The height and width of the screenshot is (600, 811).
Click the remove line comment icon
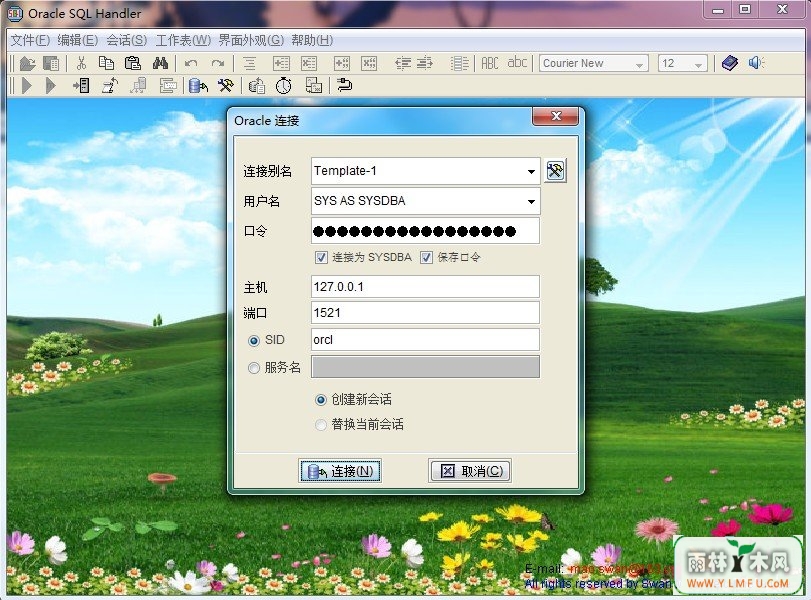(x=309, y=63)
